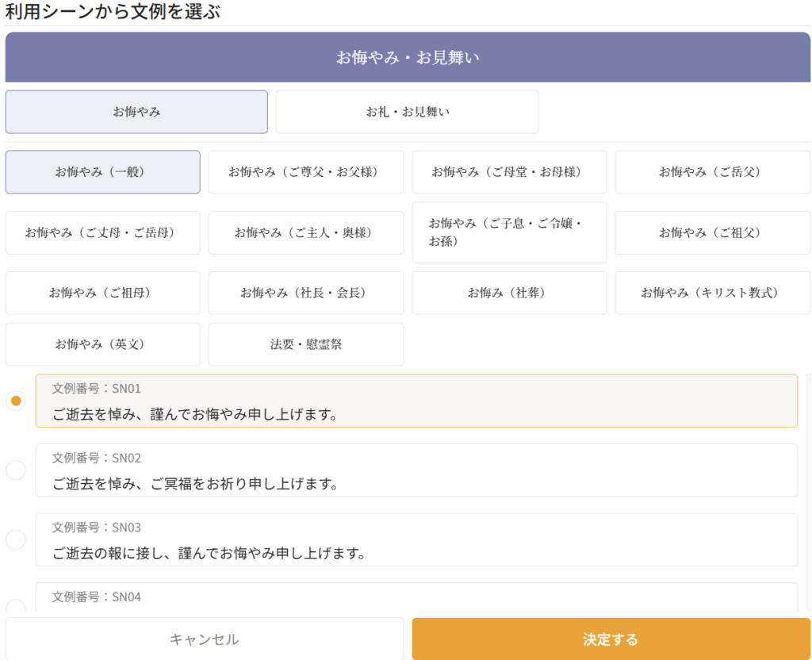
Task: Select お悔やみ（社長・会長） category
Action: click(x=305, y=294)
